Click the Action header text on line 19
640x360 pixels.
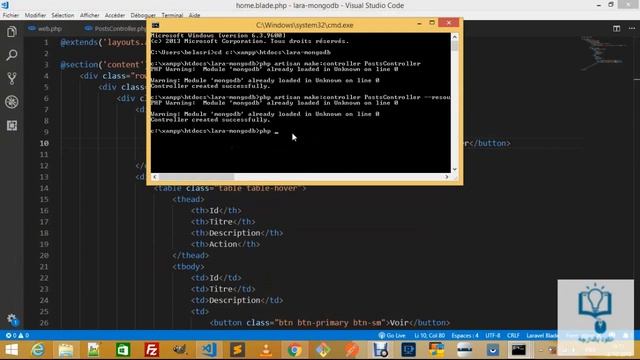pos(223,244)
